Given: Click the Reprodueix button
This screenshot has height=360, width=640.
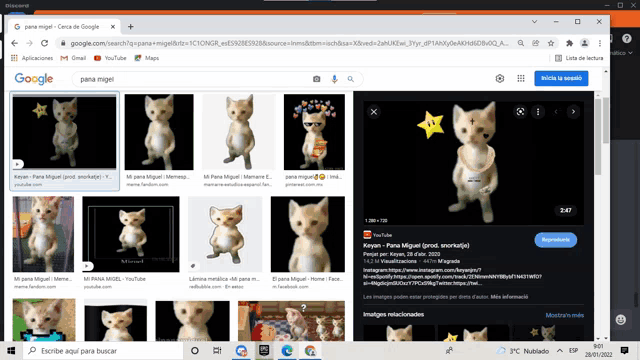Looking at the screenshot, I should (x=556, y=240).
